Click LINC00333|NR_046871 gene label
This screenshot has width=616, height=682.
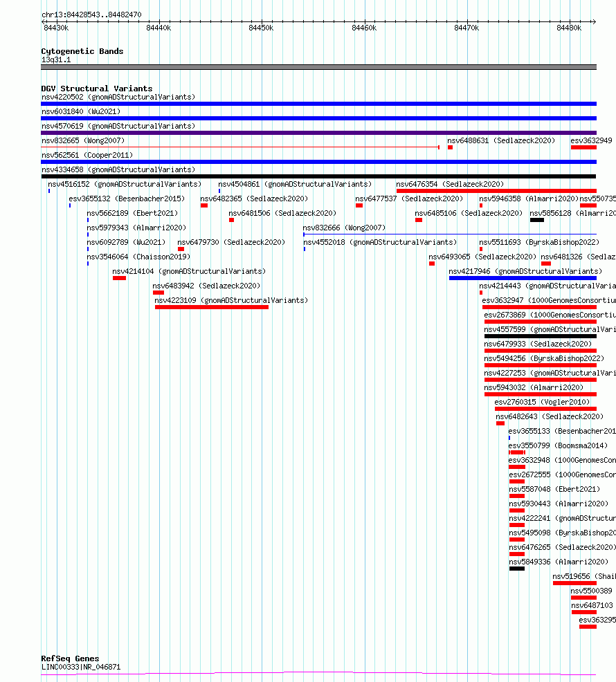pos(81,667)
